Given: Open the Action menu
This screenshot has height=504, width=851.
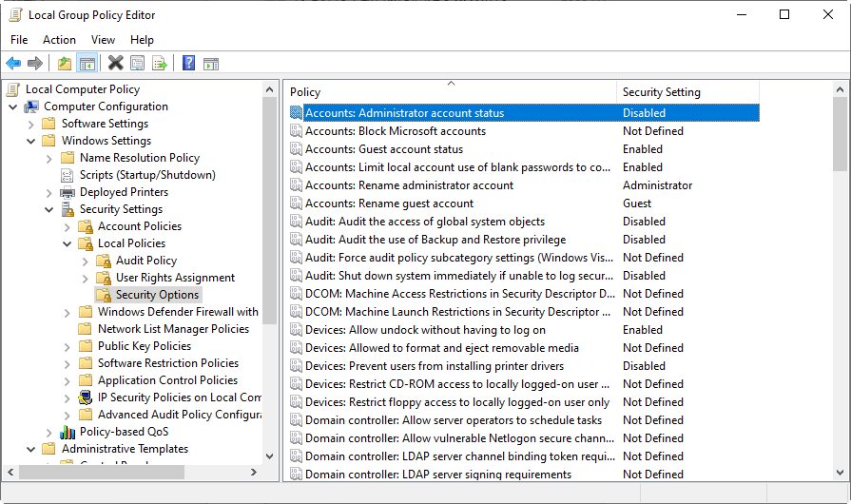Looking at the screenshot, I should point(59,40).
